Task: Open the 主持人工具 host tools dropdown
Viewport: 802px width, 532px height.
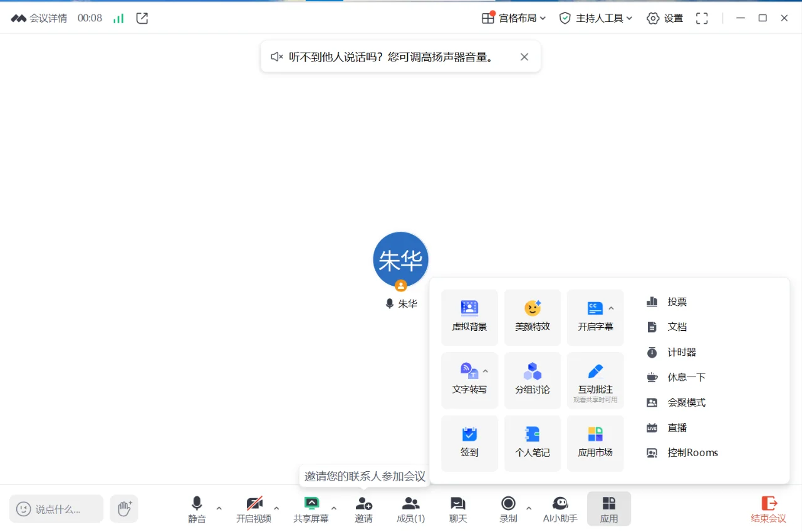Action: (x=595, y=18)
